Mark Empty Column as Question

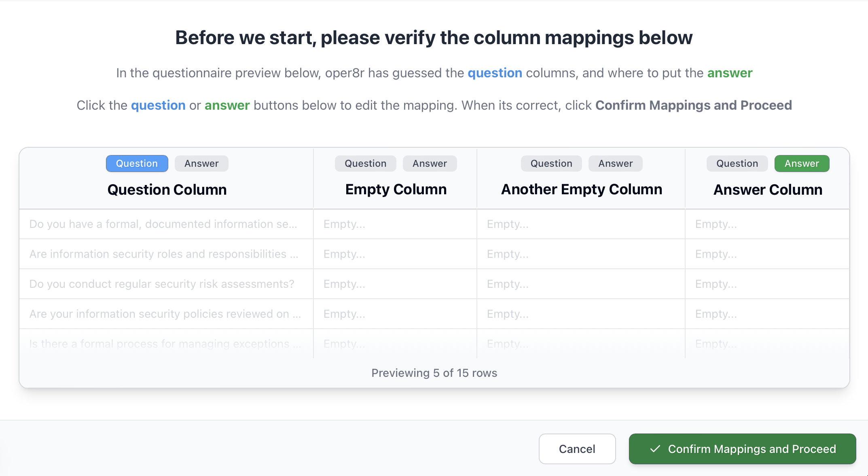pos(365,164)
